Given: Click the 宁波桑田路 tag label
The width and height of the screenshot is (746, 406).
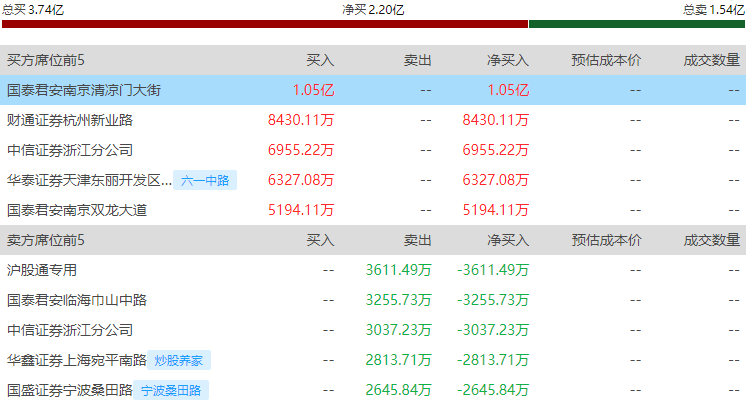Looking at the screenshot, I should [x=171, y=390].
